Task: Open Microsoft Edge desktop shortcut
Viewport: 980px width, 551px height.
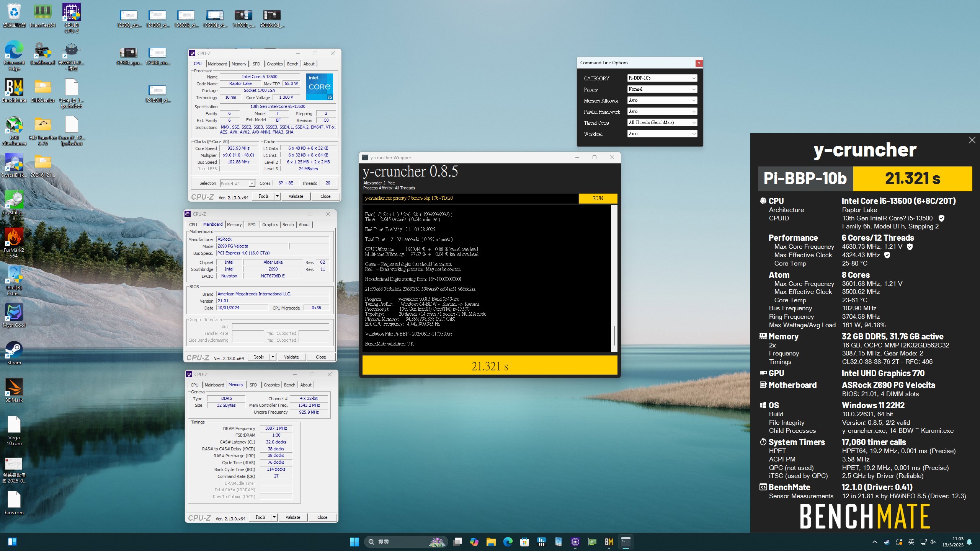Action: click(x=14, y=55)
